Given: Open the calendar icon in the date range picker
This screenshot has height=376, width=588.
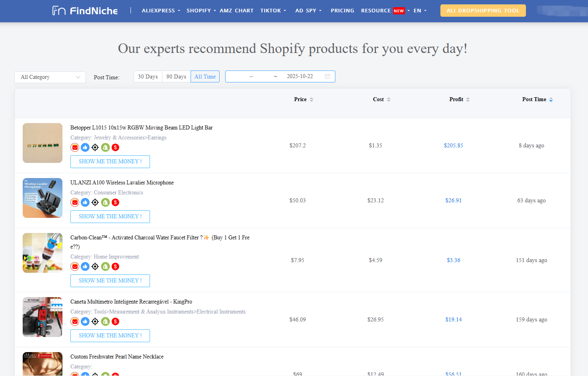Looking at the screenshot, I should tap(327, 76).
